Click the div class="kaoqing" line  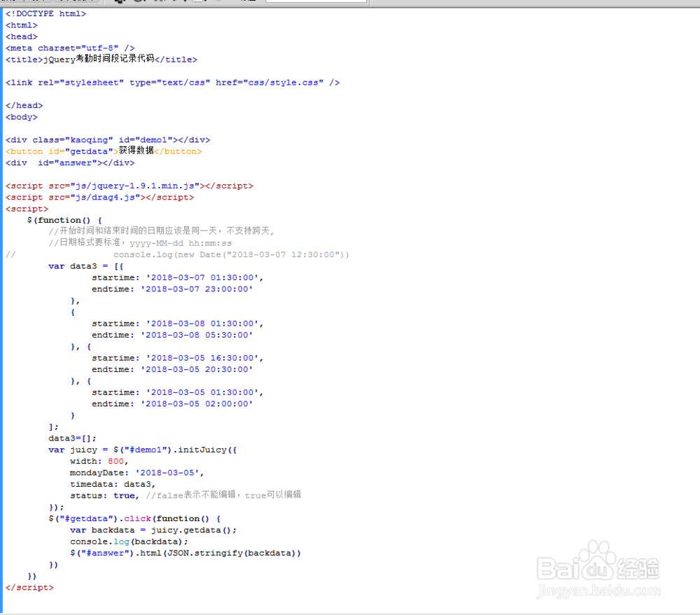(x=108, y=140)
